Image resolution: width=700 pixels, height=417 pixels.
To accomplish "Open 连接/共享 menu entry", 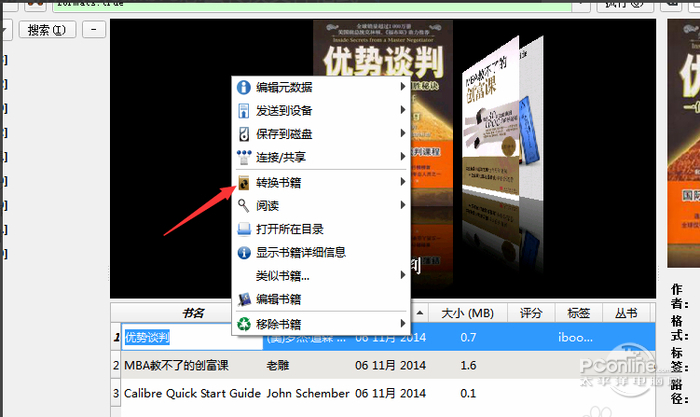I will tap(321, 157).
